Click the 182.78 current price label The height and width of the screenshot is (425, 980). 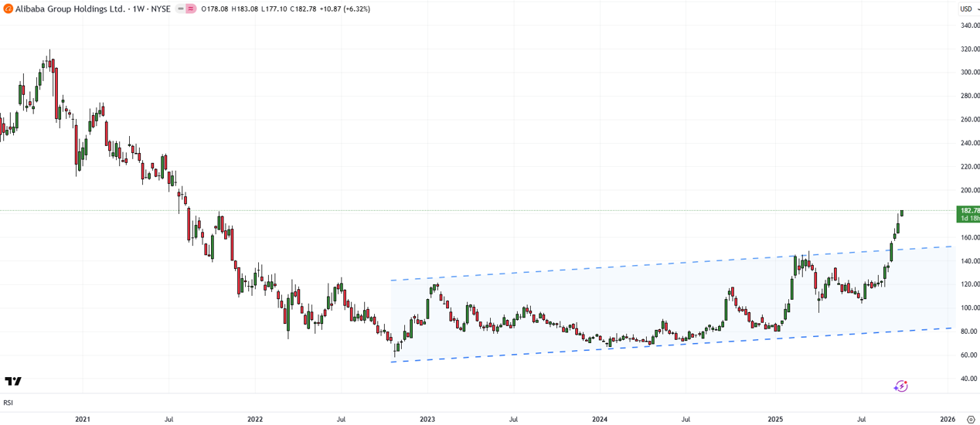(968, 210)
